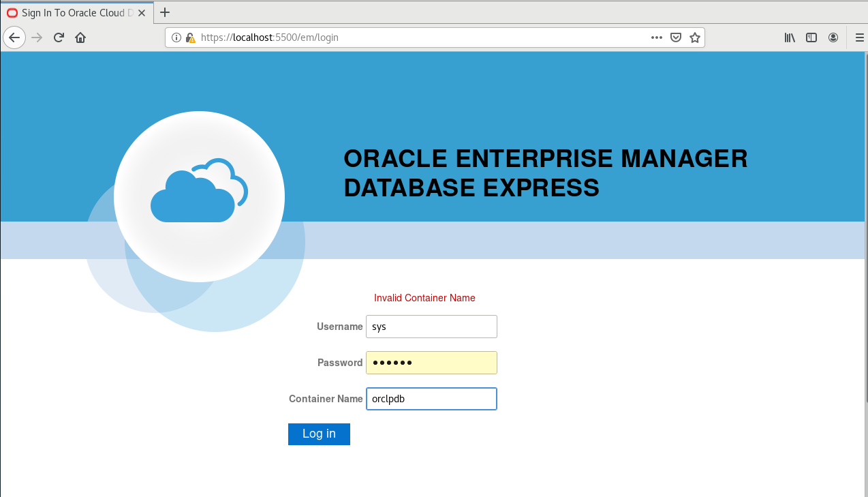868x497 pixels.
Task: Click the insecure connection padlock warning icon
Action: [x=190, y=37]
